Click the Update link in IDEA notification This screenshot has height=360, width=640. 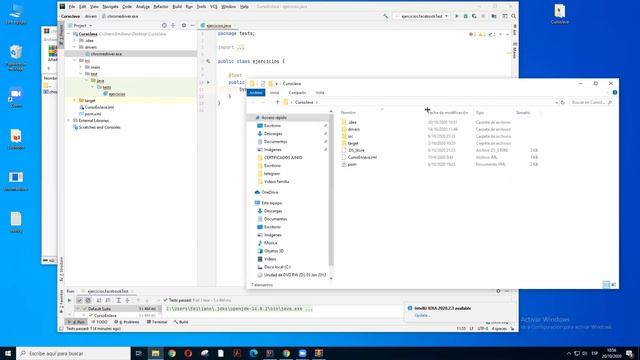422,315
